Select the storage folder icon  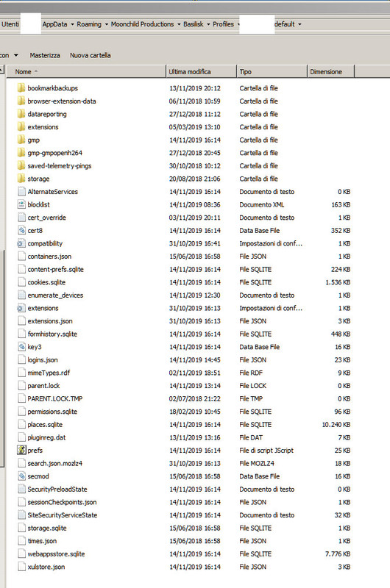point(21,179)
